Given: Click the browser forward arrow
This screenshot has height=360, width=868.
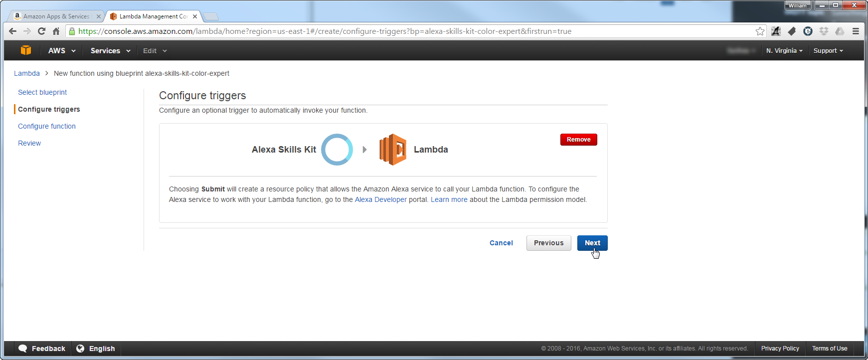Looking at the screenshot, I should tap(27, 31).
